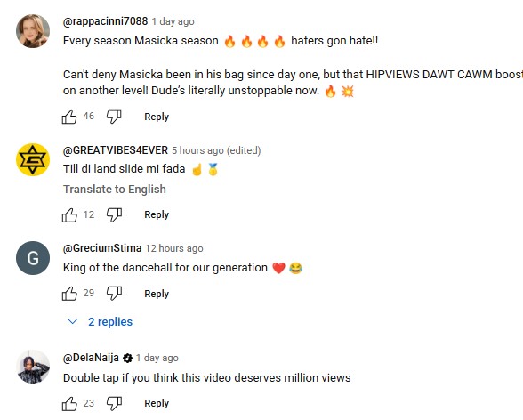Open the @DelaNaija verified username link
This screenshot has width=523, height=420.
click(91, 358)
